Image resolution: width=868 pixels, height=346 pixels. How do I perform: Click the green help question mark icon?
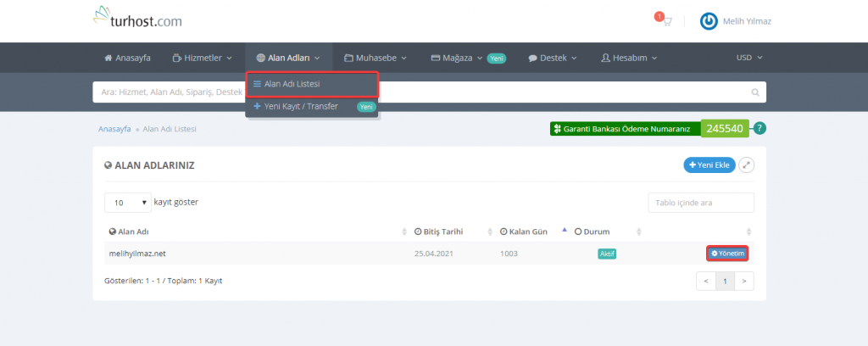tap(759, 129)
